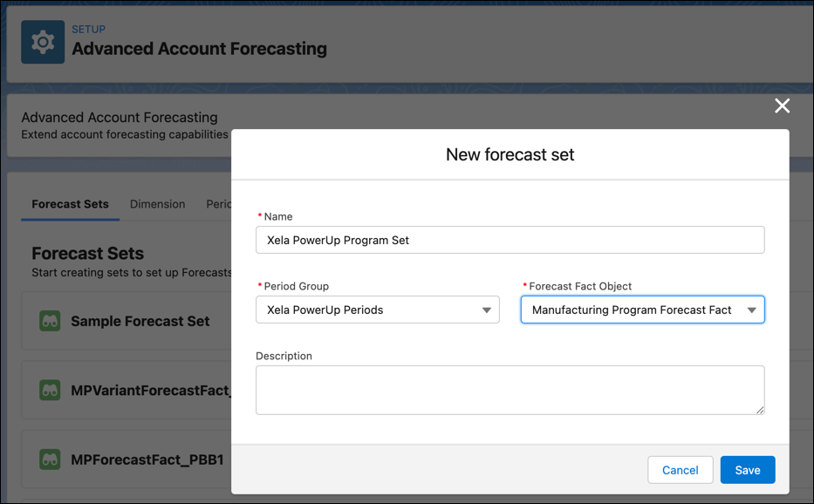
Task: Save the new forecast set
Action: pyautogui.click(x=748, y=470)
